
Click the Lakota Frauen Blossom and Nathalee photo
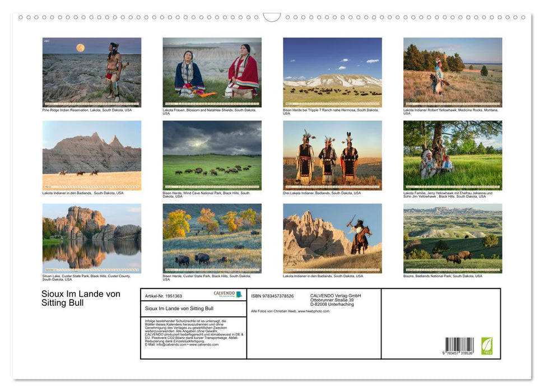click(211, 72)
